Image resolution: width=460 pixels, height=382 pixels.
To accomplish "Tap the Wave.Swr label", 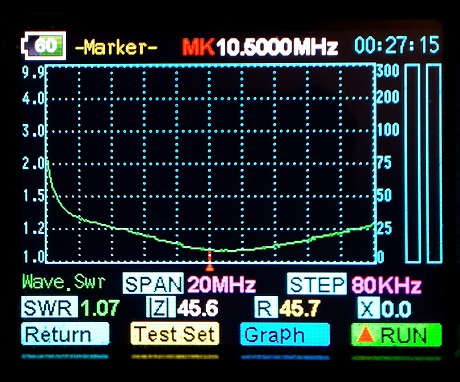I will (x=64, y=282).
